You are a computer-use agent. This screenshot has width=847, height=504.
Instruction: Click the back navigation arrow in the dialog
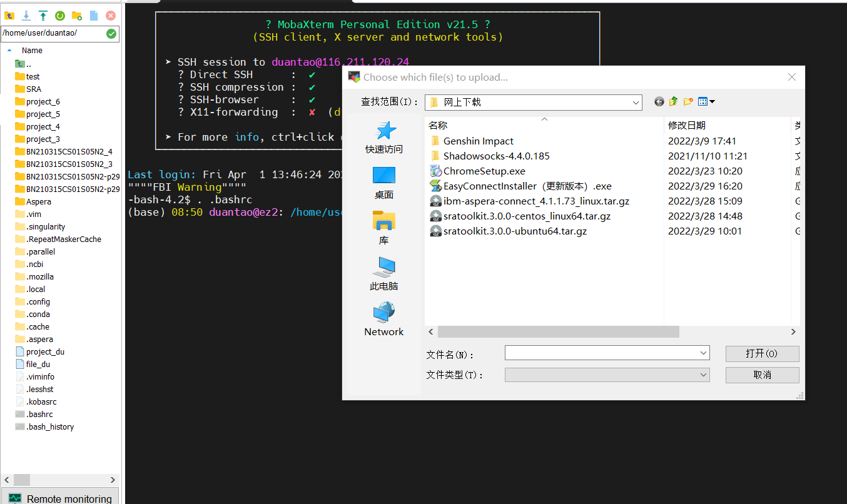point(659,101)
